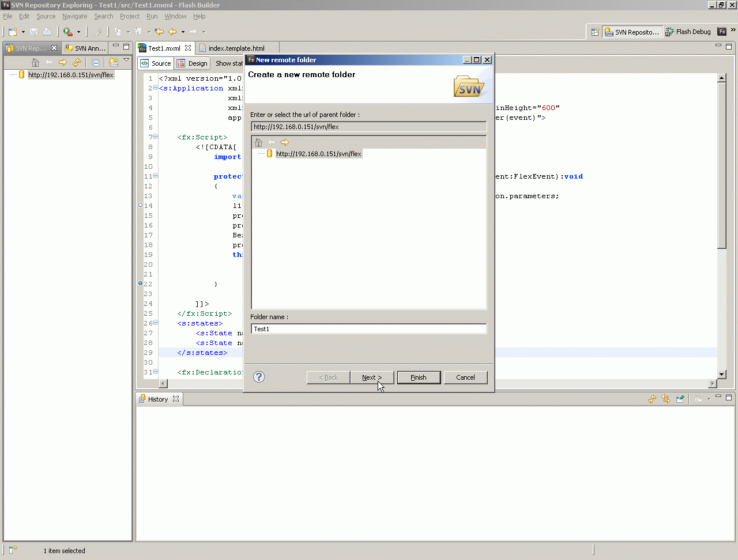Click Link with Editor icon in History
This screenshot has height=560, width=738.
(x=666, y=399)
